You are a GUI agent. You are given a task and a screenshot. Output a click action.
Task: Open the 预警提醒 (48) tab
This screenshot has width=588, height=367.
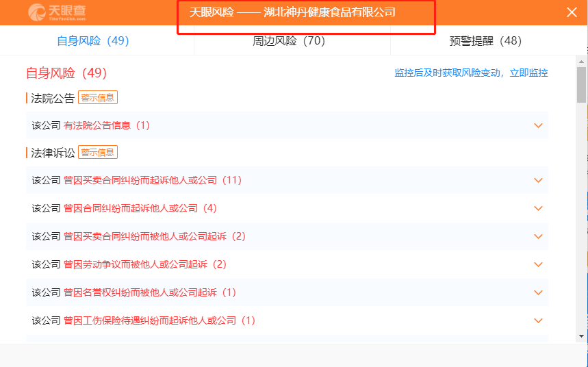tap(485, 40)
